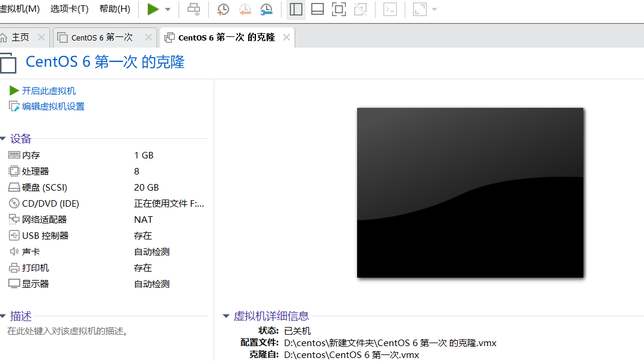The height and width of the screenshot is (361, 644).
Task: Open the 帮助(H) menu
Action: (115, 8)
